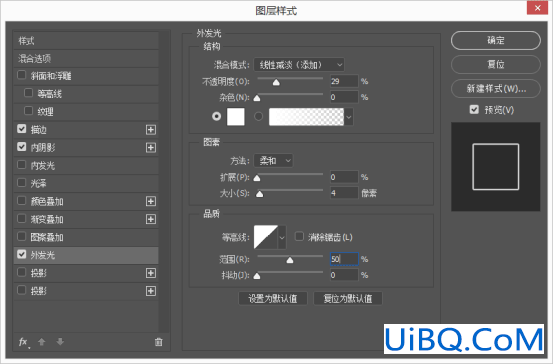Toggle the 预览(V) checkbox
Screen dimensions: 554x364
(x=474, y=110)
